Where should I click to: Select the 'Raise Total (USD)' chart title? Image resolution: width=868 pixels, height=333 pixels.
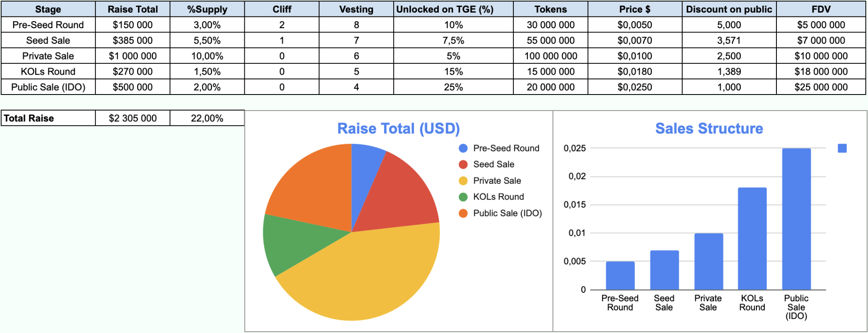click(x=398, y=129)
